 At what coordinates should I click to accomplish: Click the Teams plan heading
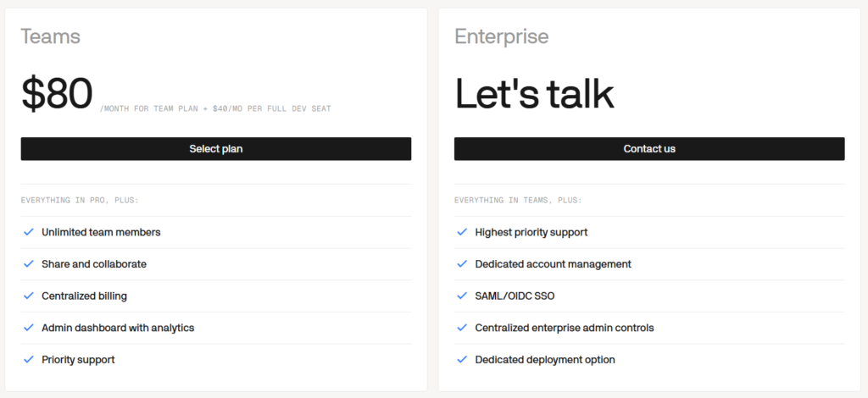pos(50,36)
